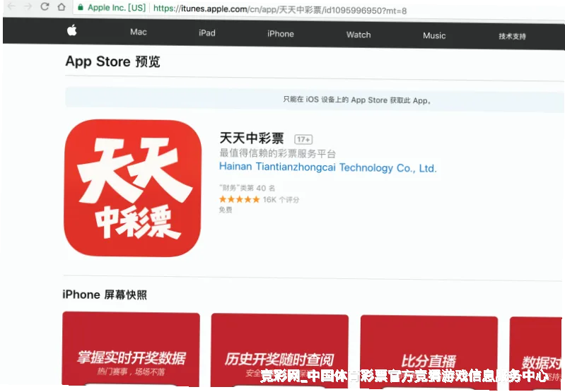
Task: Click the 天天中彩票 red app icon
Action: coord(133,188)
